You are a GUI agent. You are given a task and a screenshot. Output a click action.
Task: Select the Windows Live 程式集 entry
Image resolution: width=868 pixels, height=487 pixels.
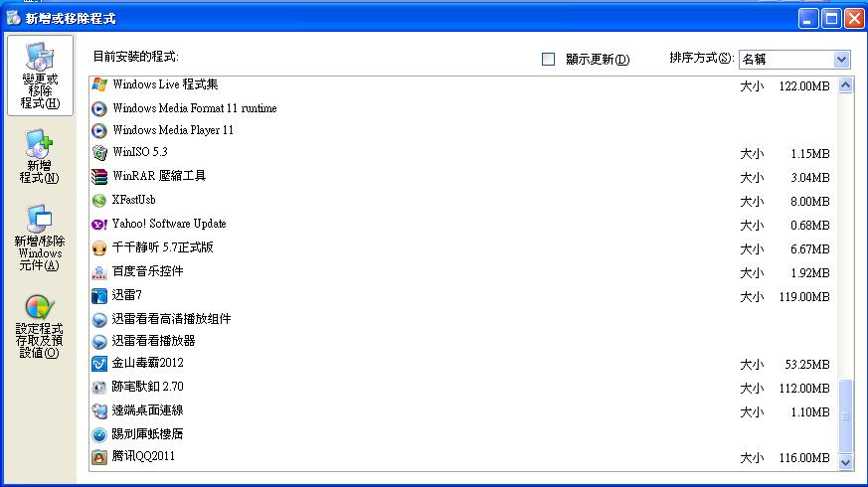click(x=165, y=84)
